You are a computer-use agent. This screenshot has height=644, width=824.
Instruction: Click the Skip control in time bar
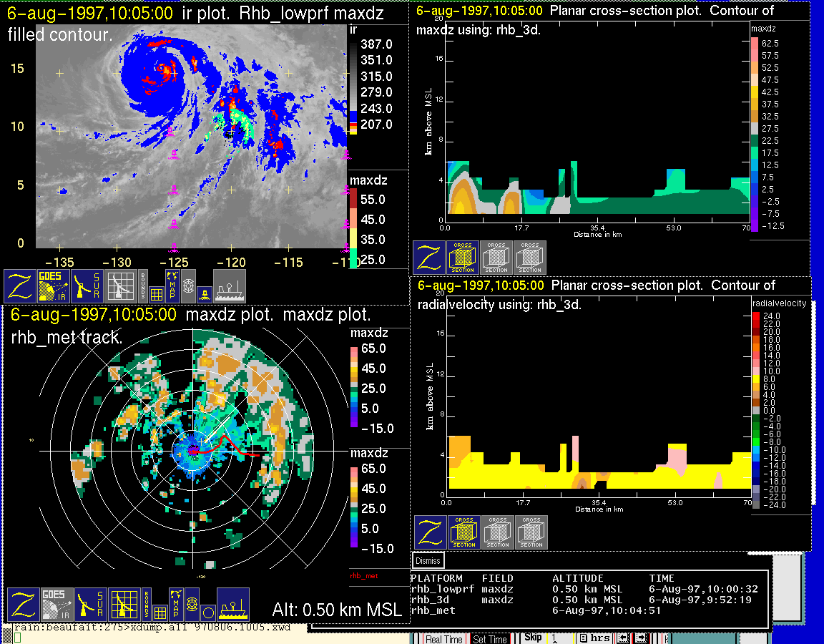click(534, 638)
